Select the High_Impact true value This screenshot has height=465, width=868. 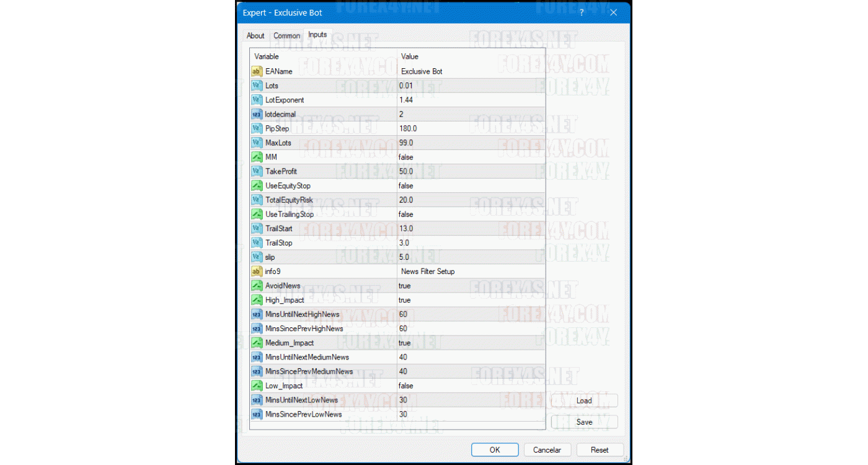click(405, 300)
